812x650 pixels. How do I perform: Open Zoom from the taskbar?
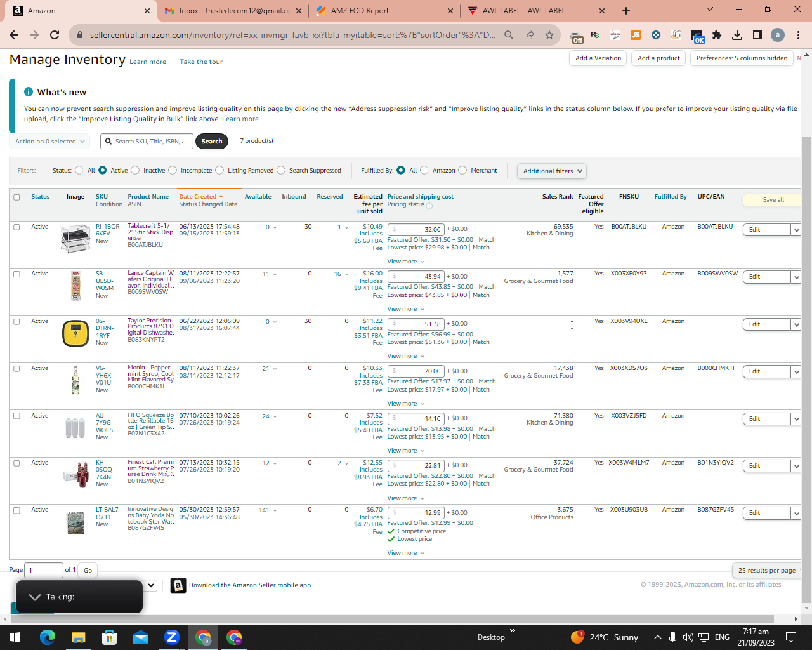tap(172, 637)
